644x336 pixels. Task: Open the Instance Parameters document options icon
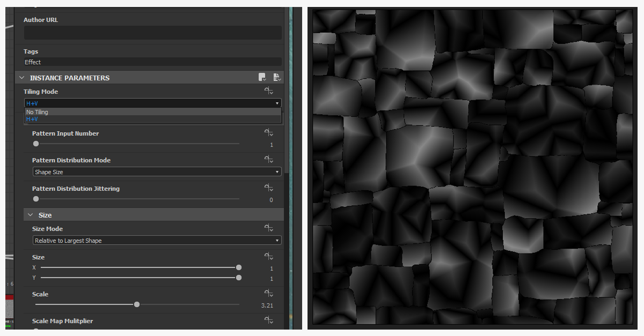click(277, 78)
